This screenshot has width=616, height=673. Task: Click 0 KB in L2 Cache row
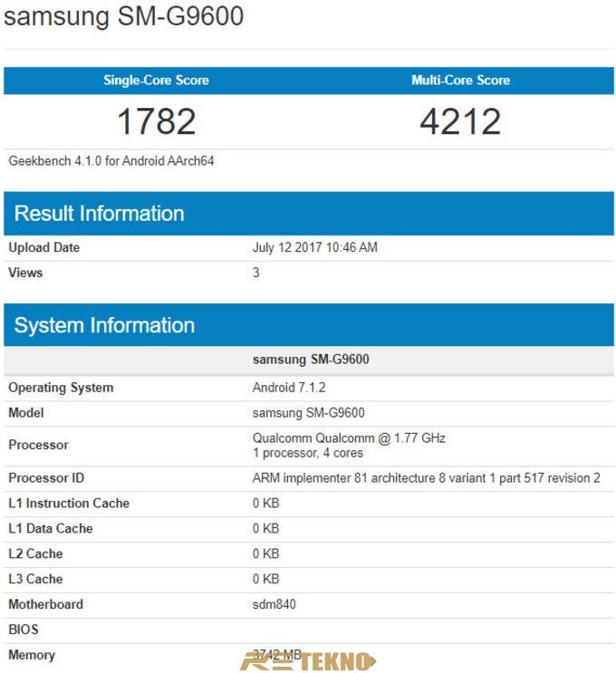tap(265, 554)
